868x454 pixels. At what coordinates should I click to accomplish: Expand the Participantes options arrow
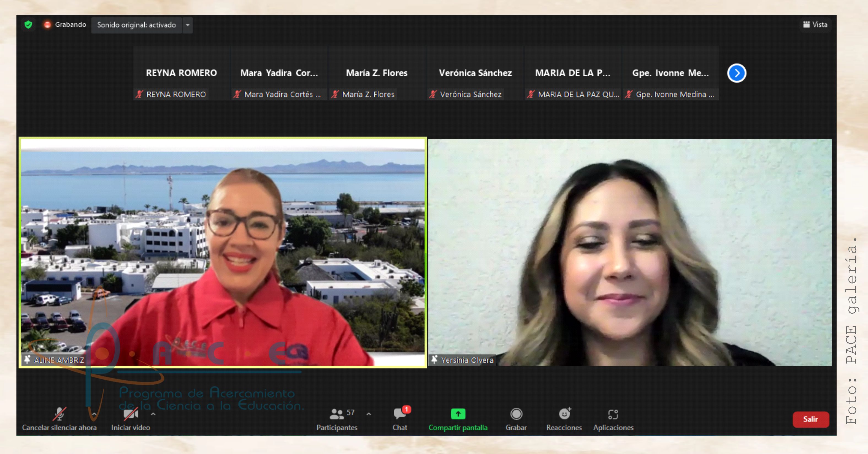click(369, 414)
